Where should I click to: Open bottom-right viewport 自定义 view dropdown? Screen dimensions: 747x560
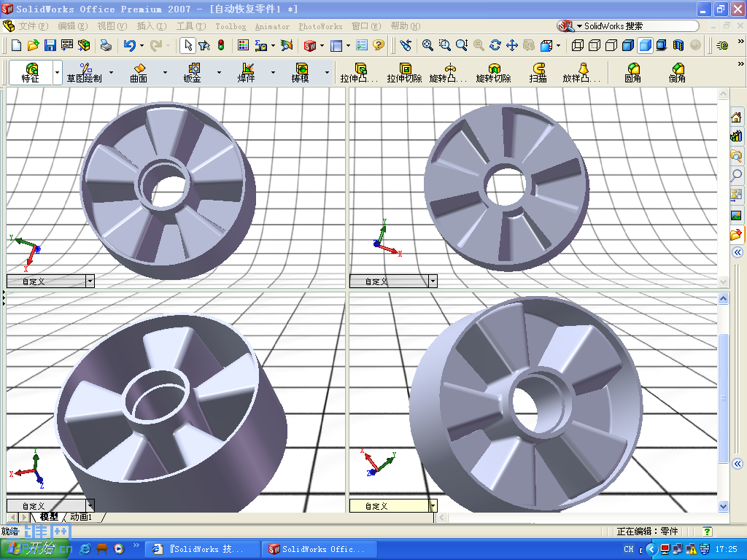(x=433, y=506)
